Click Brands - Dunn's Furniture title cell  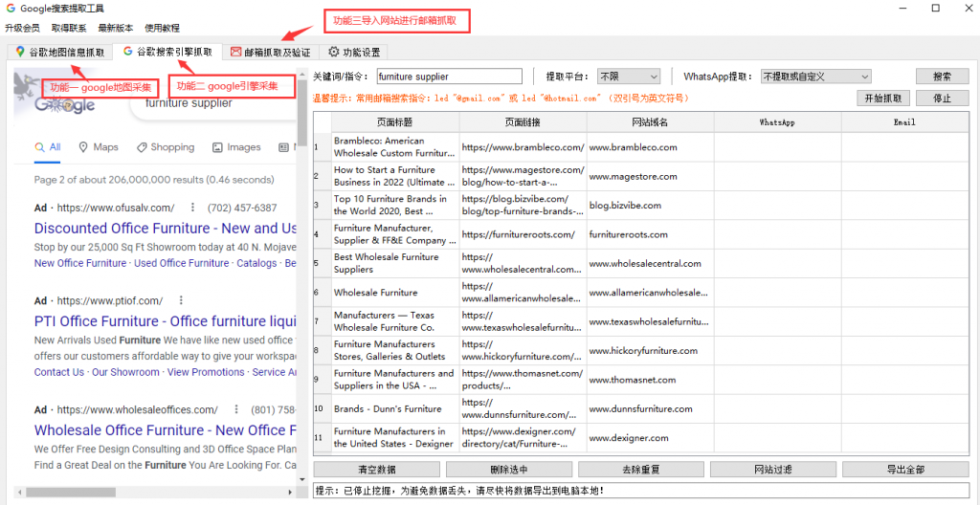tap(395, 408)
